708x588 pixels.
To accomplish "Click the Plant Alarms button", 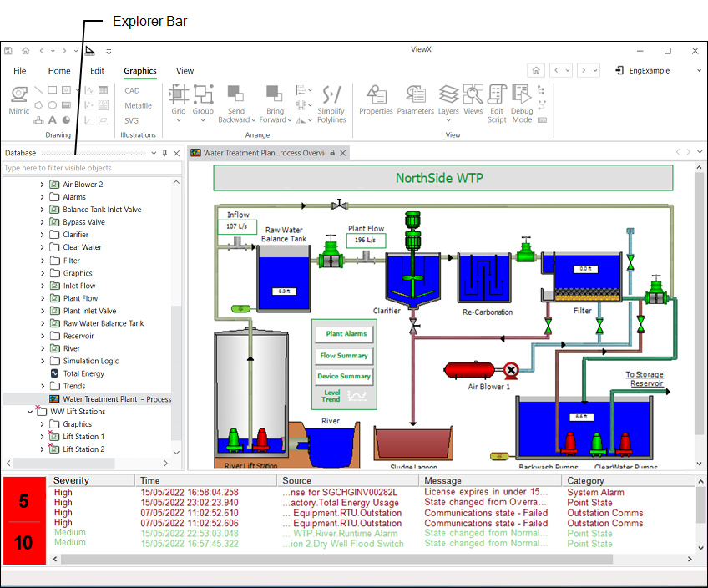I will click(x=346, y=333).
